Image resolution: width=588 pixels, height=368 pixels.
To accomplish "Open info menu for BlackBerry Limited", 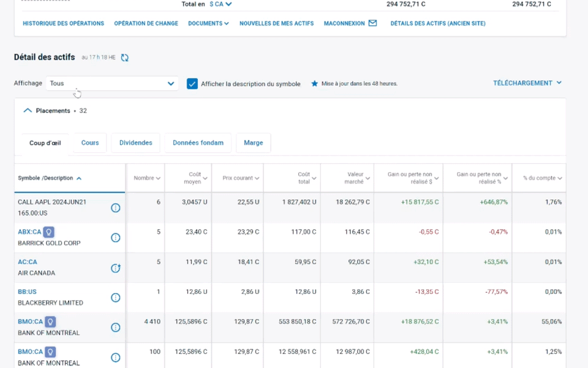I will 116,297.
